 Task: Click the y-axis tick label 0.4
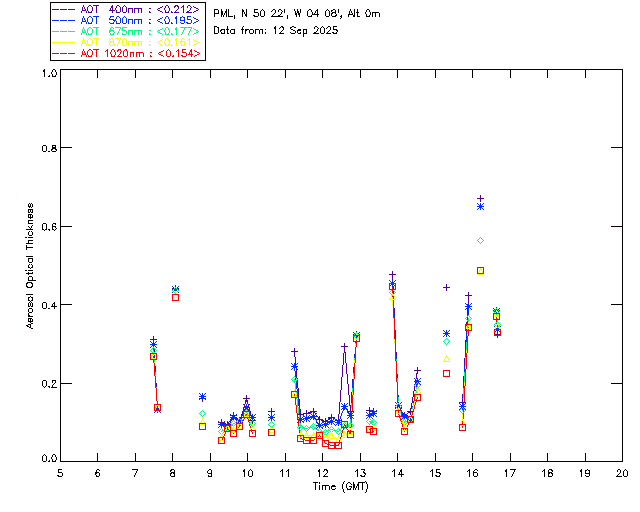[x=49, y=305]
